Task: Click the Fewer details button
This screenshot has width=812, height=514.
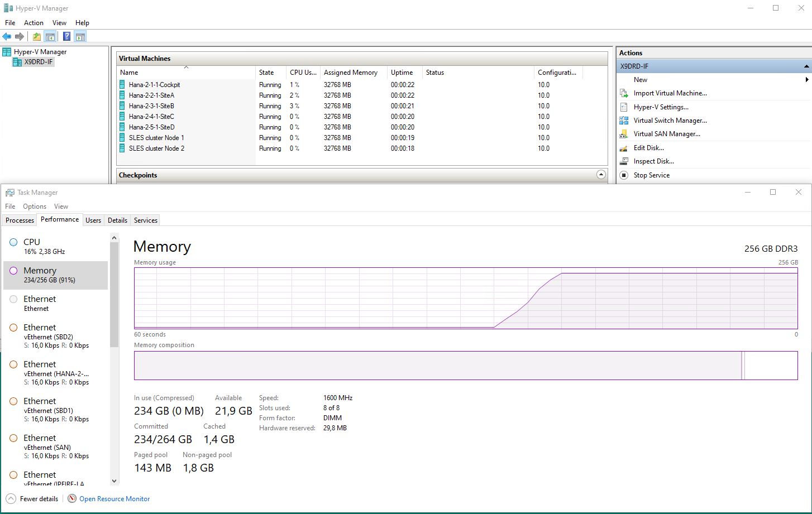Action: [x=32, y=498]
